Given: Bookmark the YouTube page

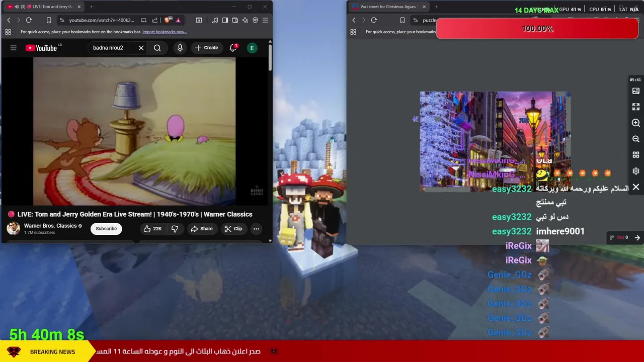Looking at the screenshot, I should click(x=49, y=20).
